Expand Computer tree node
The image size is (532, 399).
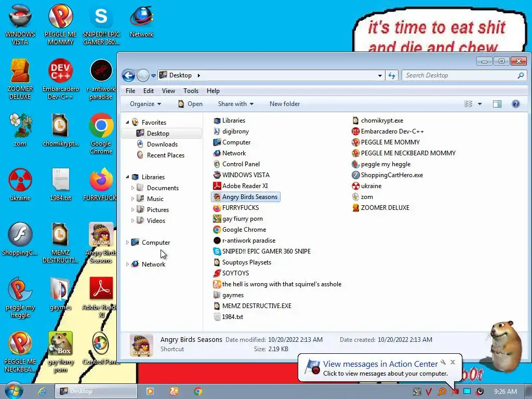point(127,242)
